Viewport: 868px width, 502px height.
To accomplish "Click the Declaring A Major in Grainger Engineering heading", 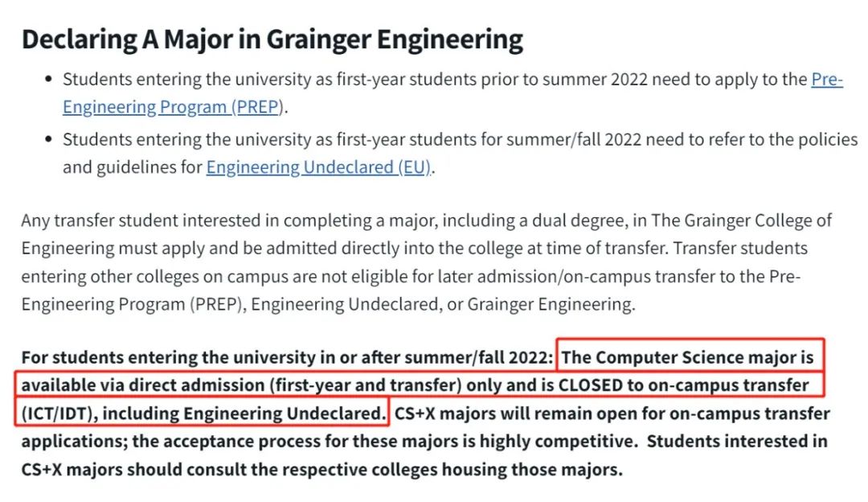I will tap(272, 39).
